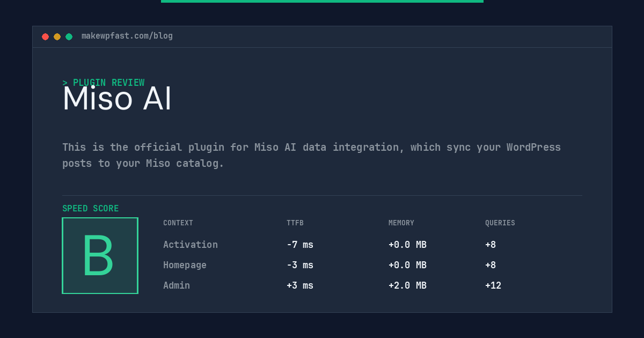This screenshot has width=644, height=338.
Task: Click the SPEED SCORE label
Action: (91, 209)
